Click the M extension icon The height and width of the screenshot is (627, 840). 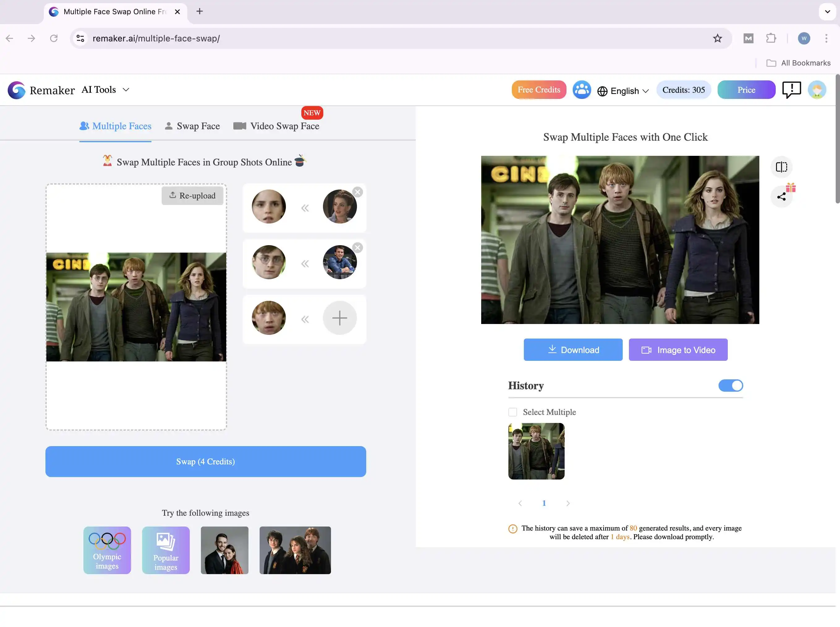pyautogui.click(x=748, y=38)
